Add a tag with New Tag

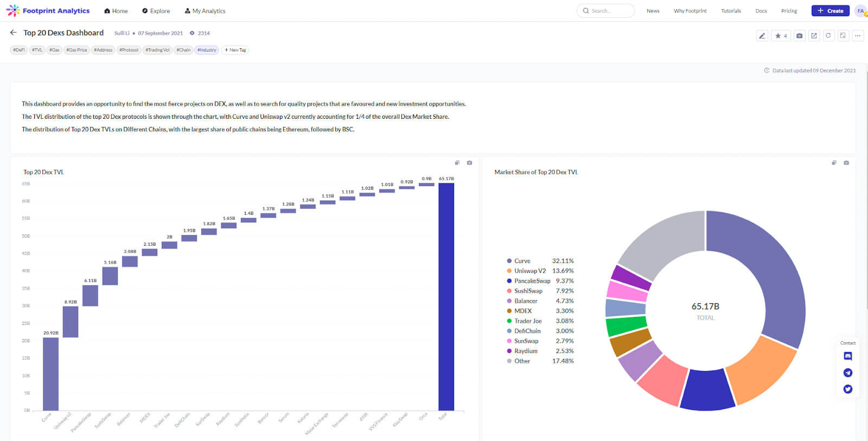(x=235, y=50)
